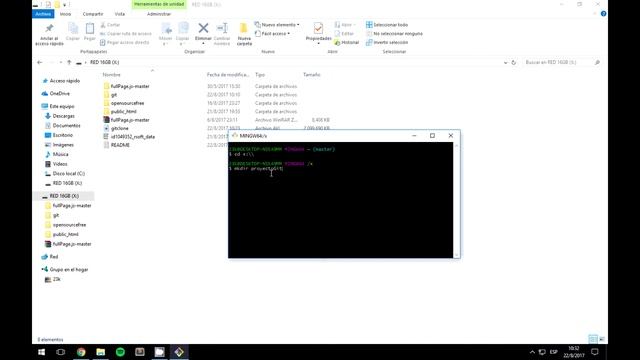
Task: Choose Copiar ruta de acceso
Action: [126, 33]
